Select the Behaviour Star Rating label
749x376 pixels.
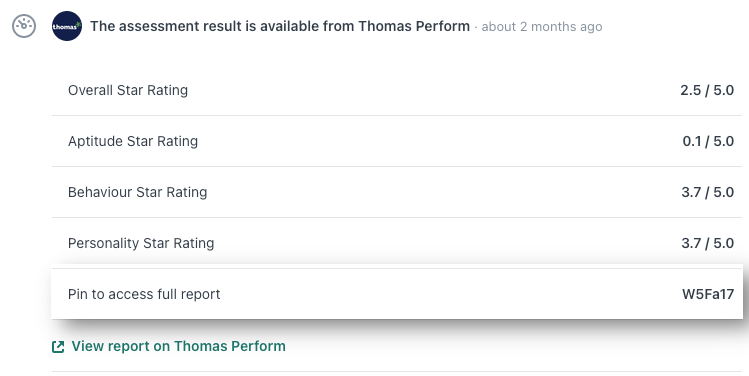[138, 192]
